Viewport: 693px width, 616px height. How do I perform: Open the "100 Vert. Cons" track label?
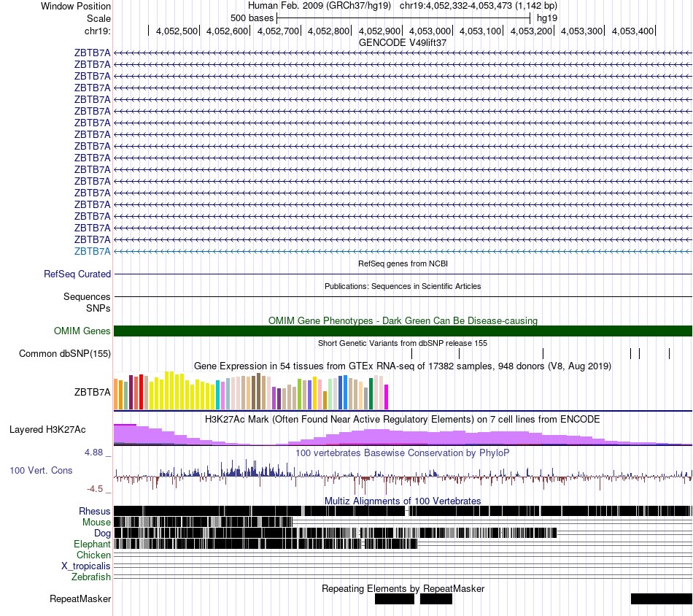[41, 471]
